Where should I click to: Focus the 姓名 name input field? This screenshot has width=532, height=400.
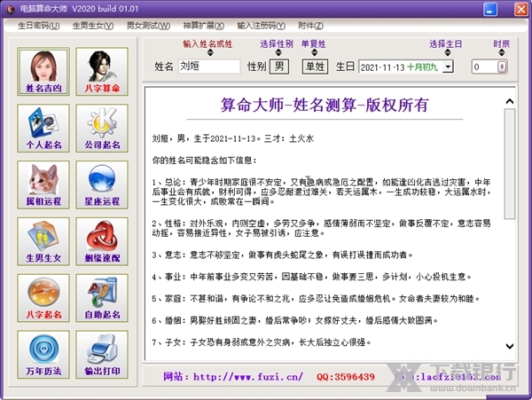[x=209, y=67]
